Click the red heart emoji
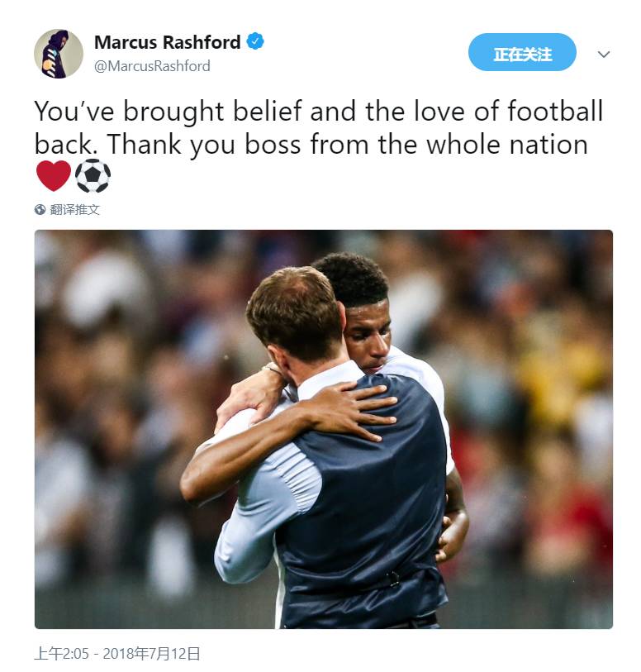The width and height of the screenshot is (641, 672). pos(54,176)
